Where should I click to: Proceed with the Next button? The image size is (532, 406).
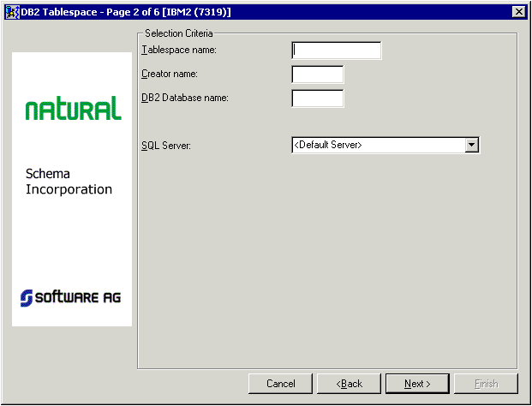(418, 384)
